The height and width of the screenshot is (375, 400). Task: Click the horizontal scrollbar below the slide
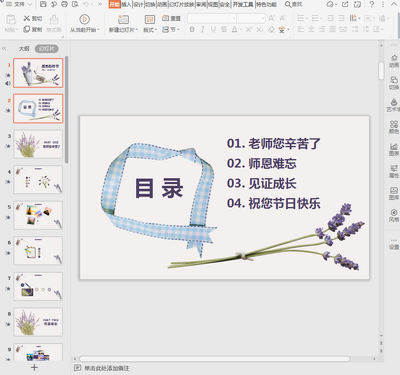click(x=215, y=359)
